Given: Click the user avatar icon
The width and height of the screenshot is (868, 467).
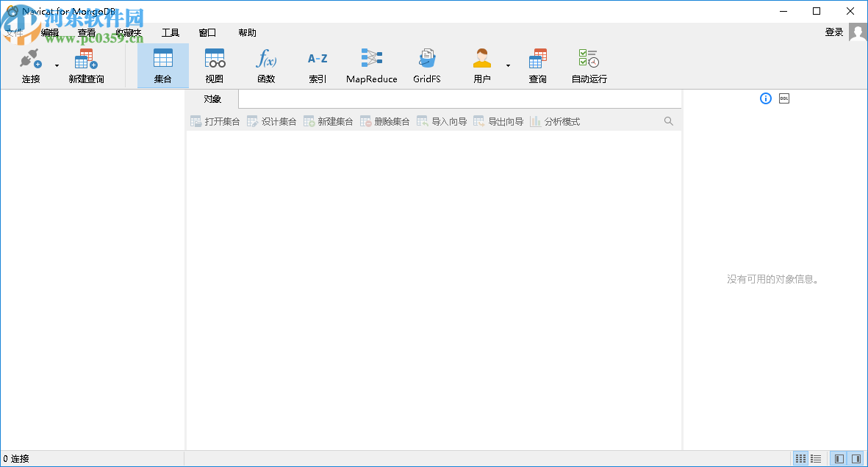Looking at the screenshot, I should point(858,32).
